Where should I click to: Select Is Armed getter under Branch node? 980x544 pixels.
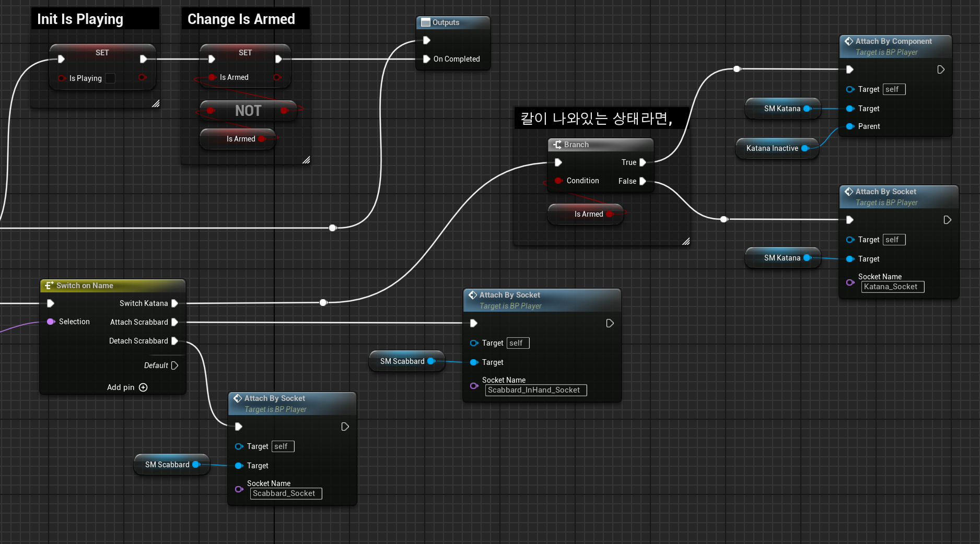point(586,214)
